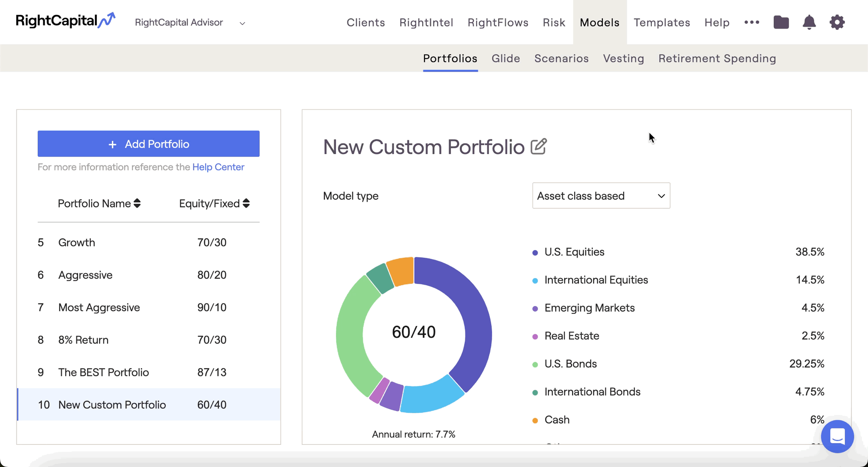Switch to the Retirement Spending tab

point(717,59)
